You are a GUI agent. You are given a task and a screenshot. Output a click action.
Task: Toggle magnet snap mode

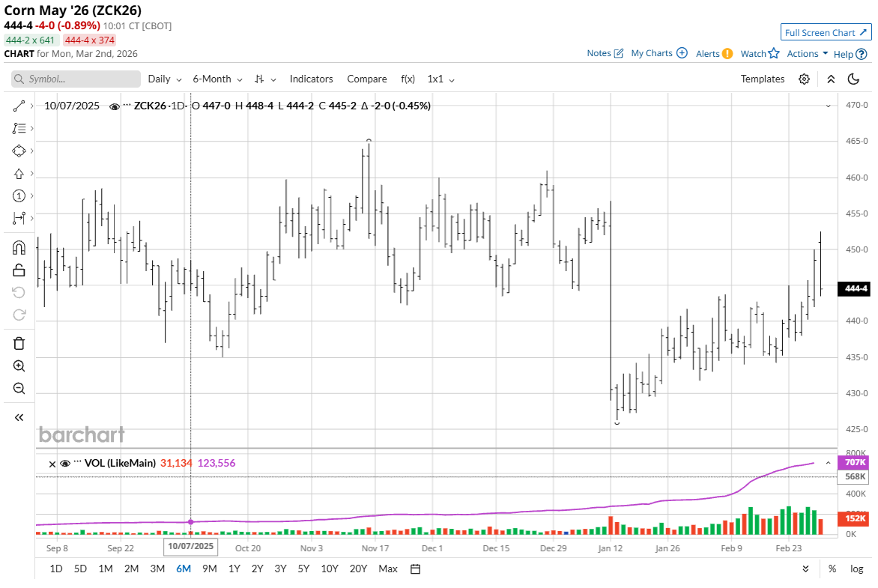point(19,247)
